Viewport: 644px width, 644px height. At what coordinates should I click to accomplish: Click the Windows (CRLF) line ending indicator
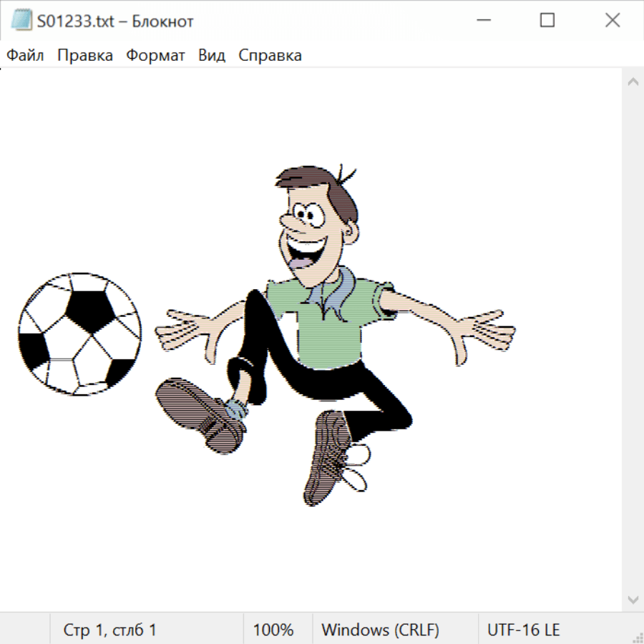click(x=380, y=630)
